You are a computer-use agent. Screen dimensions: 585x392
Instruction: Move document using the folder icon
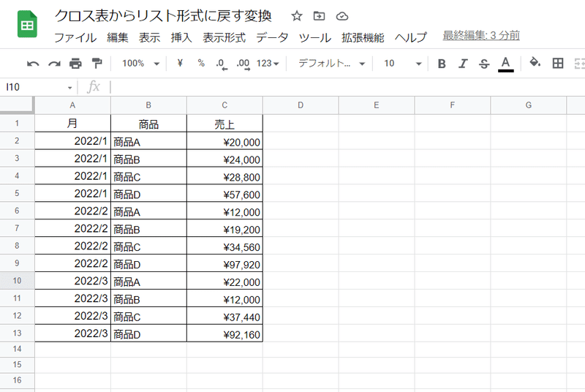point(319,16)
